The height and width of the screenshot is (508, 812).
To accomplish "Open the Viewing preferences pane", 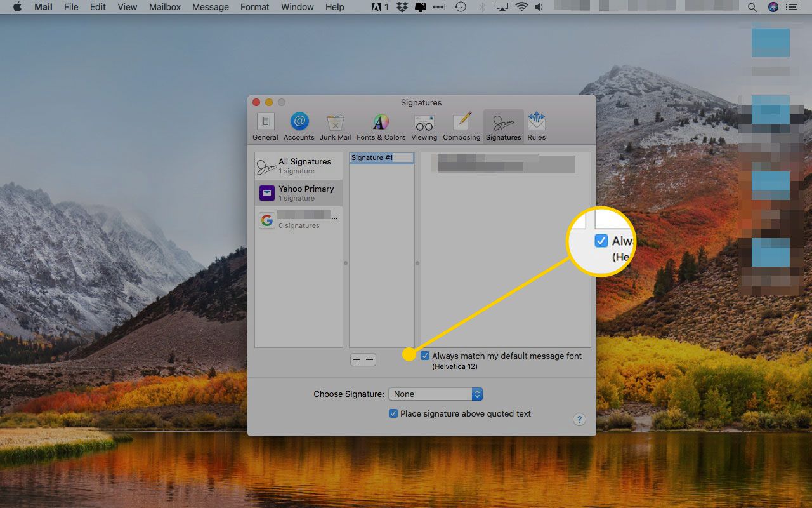I will tap(424, 126).
